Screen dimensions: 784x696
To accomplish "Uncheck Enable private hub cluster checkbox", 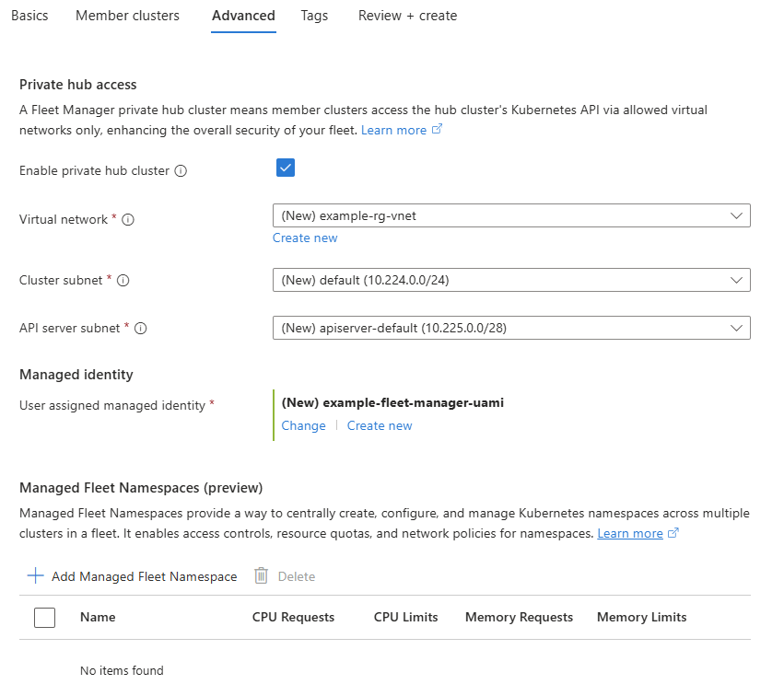I will coord(286,168).
